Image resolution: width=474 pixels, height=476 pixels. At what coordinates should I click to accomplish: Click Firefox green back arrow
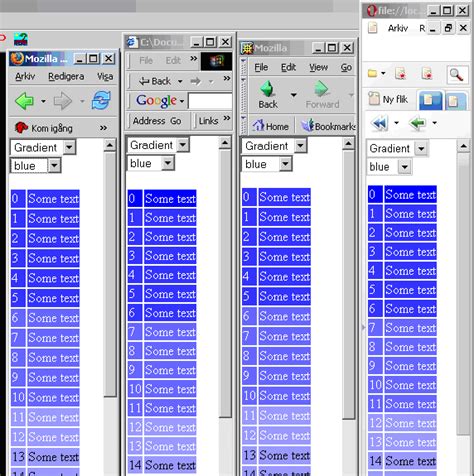[x=24, y=101]
